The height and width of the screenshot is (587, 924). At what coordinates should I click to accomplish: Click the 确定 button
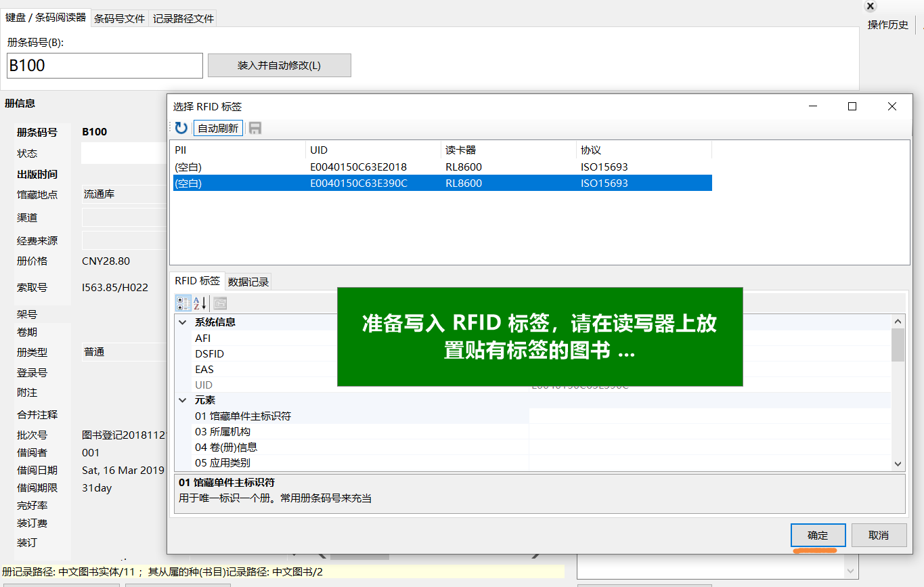coord(818,535)
